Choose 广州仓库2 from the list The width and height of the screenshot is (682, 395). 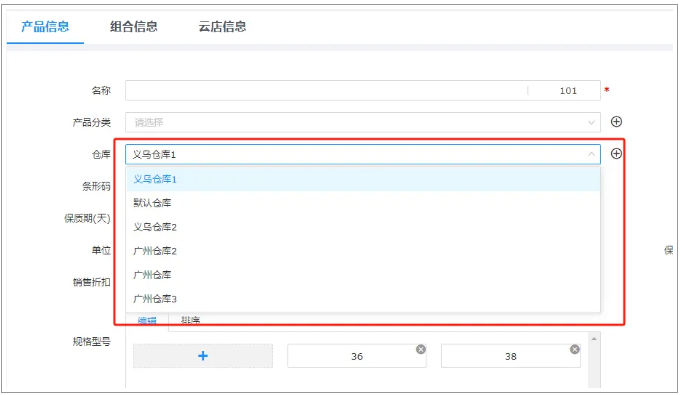[x=363, y=251]
